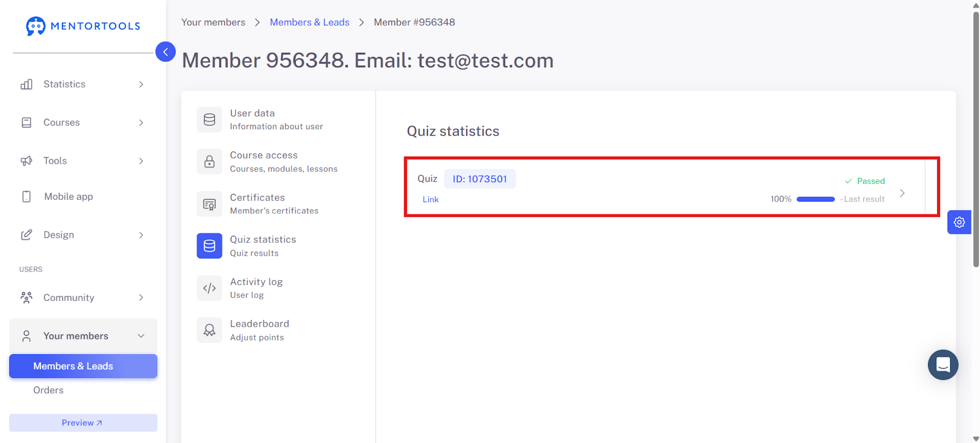The width and height of the screenshot is (980, 443).
Task: Click the Mobile app phone icon
Action: [26, 197]
